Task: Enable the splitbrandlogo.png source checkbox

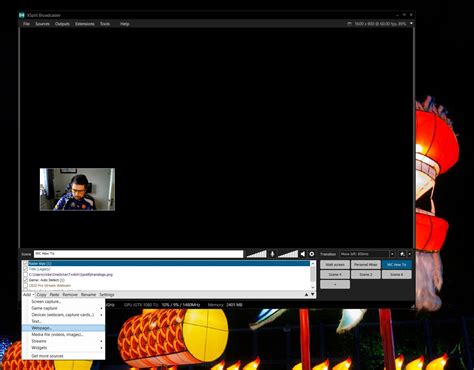Action: [26, 275]
